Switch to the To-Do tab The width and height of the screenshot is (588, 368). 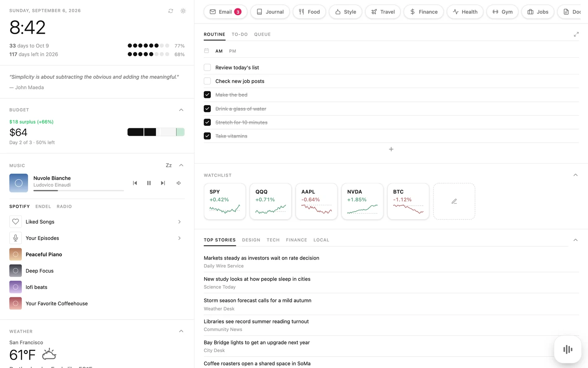coord(240,34)
